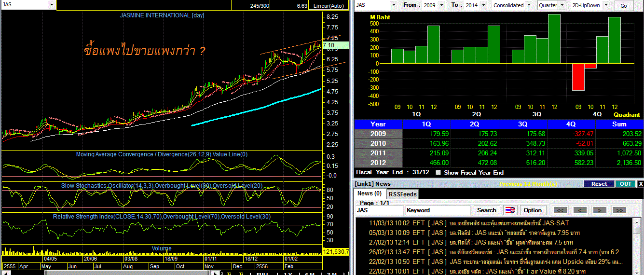Select the 2009 year row header
Viewport: 644px width, 275px height.
pos(378,134)
